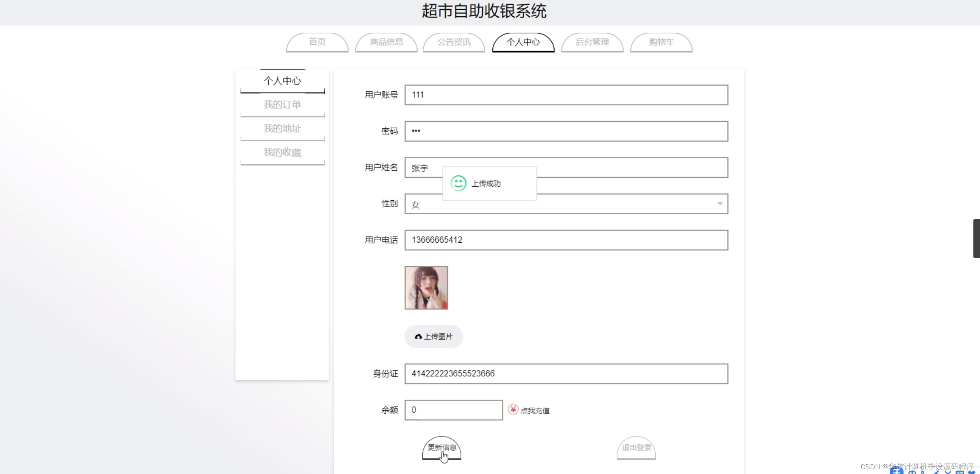The width and height of the screenshot is (980, 474).
Task: Click the 退出登录 button
Action: tap(636, 447)
